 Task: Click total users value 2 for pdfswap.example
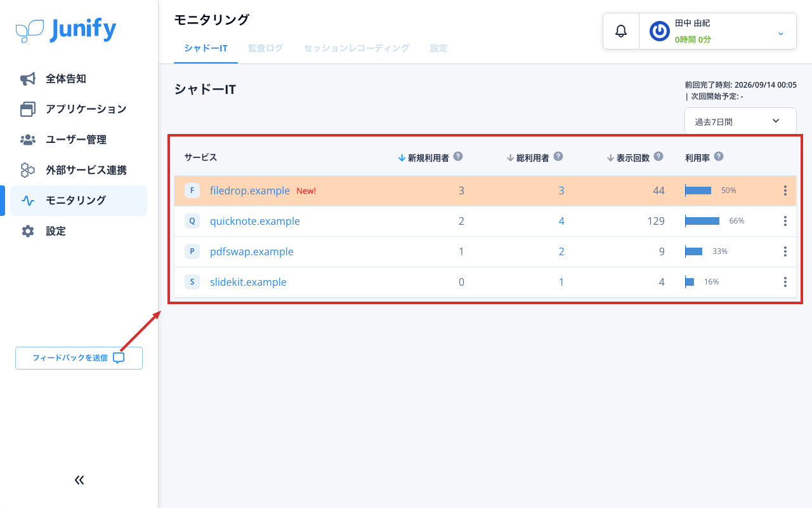(x=561, y=251)
